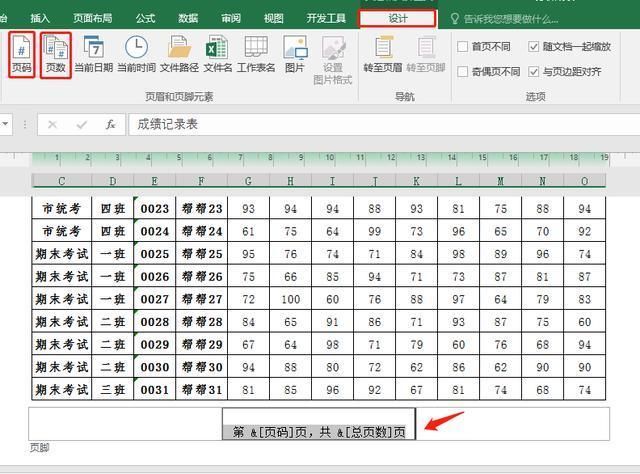Open insert function fx button

[x=110, y=125]
